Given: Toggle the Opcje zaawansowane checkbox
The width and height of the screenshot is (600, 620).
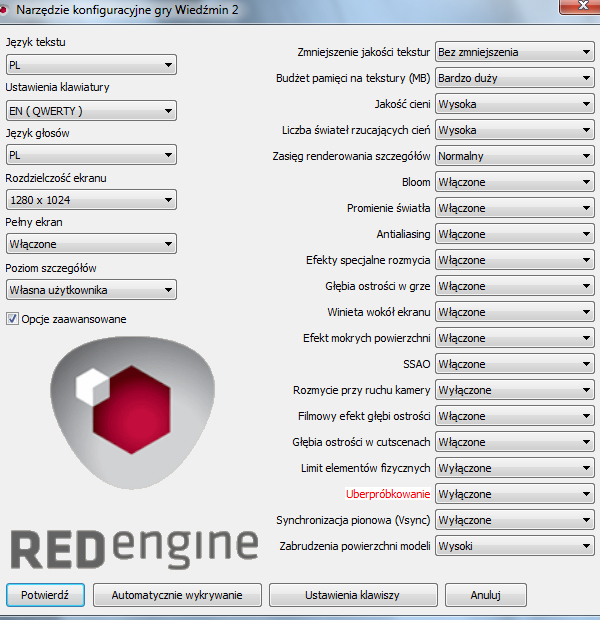Looking at the screenshot, I should click(x=13, y=319).
